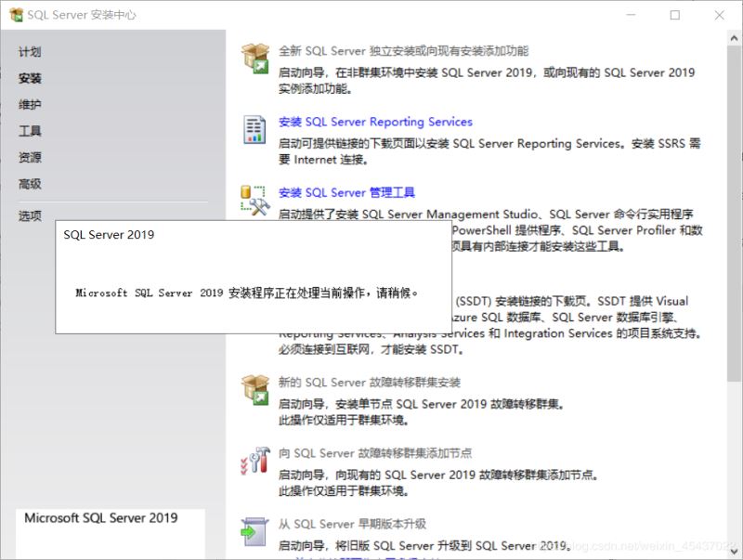Click the add node to failover cluster icon
The width and height of the screenshot is (743, 560).
point(254,460)
